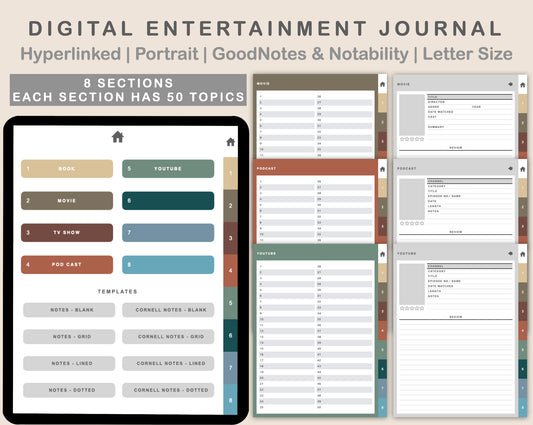Click the Movie index page header

pos(315,83)
